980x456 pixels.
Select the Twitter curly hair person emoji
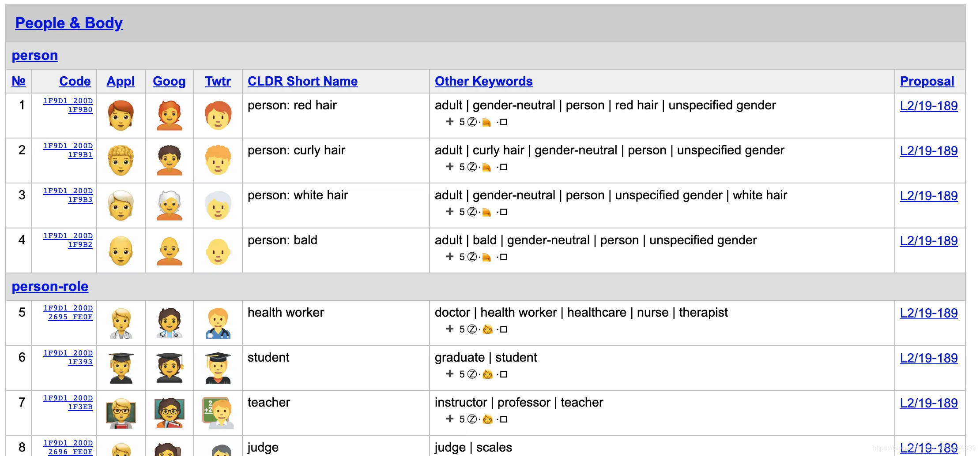coord(218,161)
